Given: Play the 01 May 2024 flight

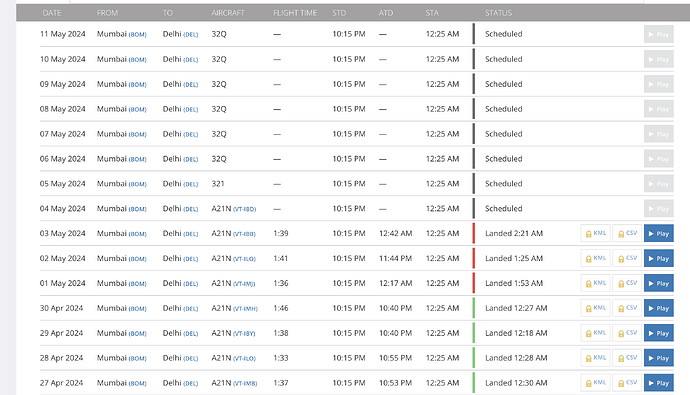Looking at the screenshot, I should click(x=658, y=283).
